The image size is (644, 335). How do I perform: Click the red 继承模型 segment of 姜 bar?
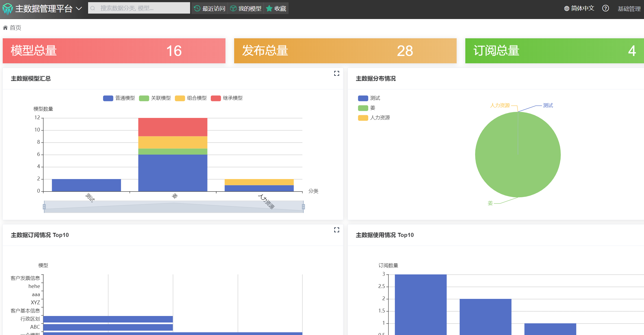[x=173, y=127]
